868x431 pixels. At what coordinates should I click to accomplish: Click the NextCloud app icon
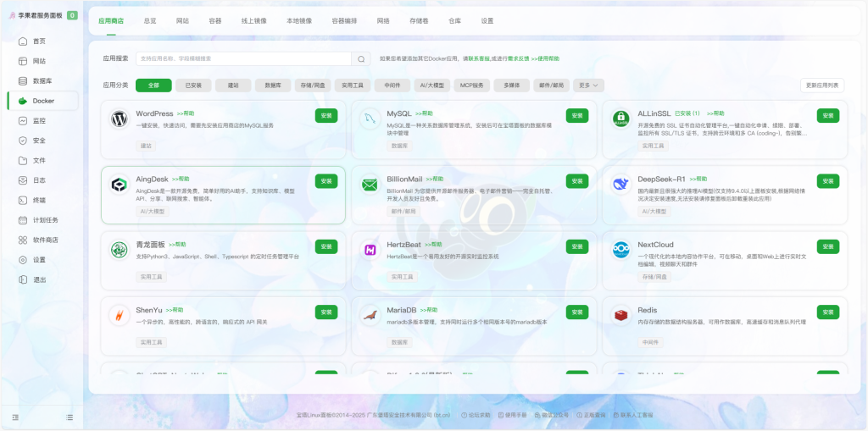(x=620, y=250)
